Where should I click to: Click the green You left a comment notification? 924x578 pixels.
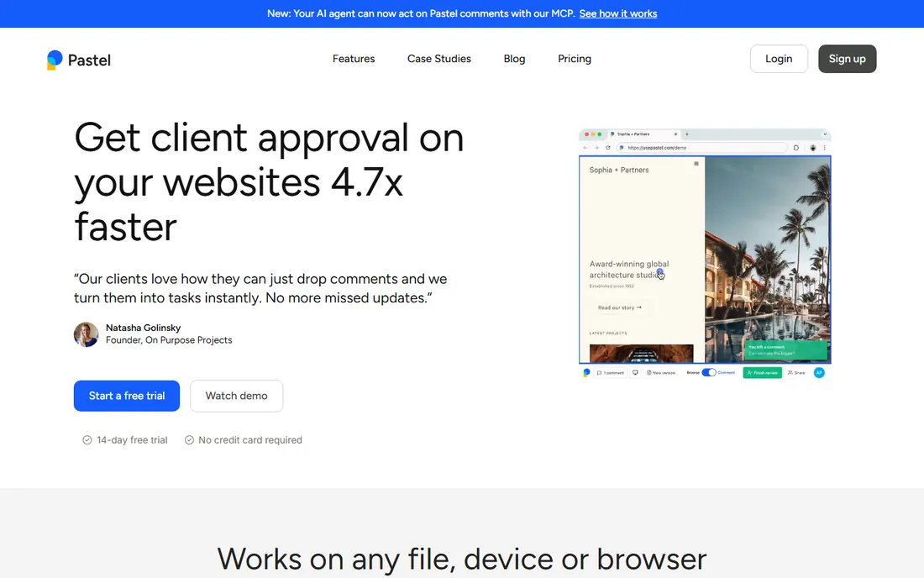point(785,350)
